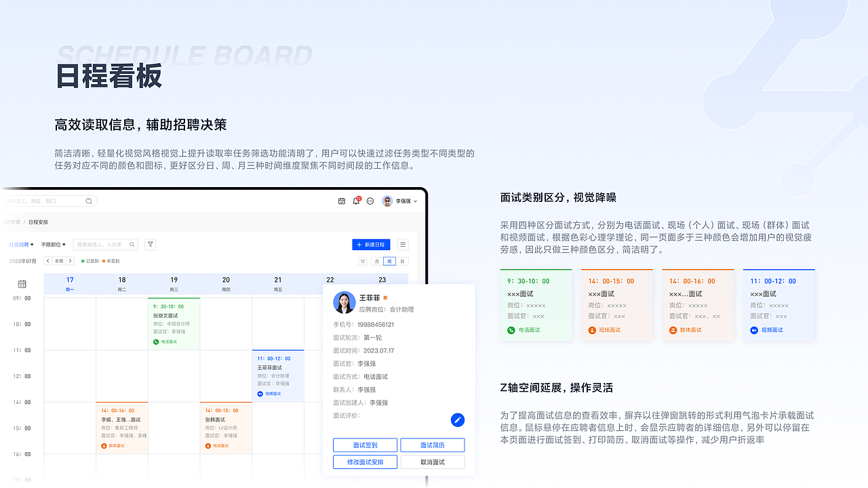868x488 pixels.
Task: Click the 面试简历 button
Action: click(x=433, y=445)
